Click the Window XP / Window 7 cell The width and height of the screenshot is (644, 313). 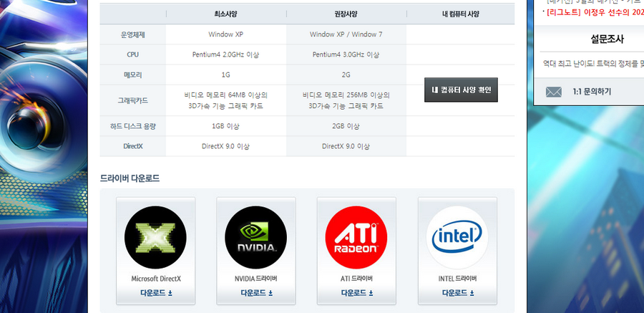346,34
